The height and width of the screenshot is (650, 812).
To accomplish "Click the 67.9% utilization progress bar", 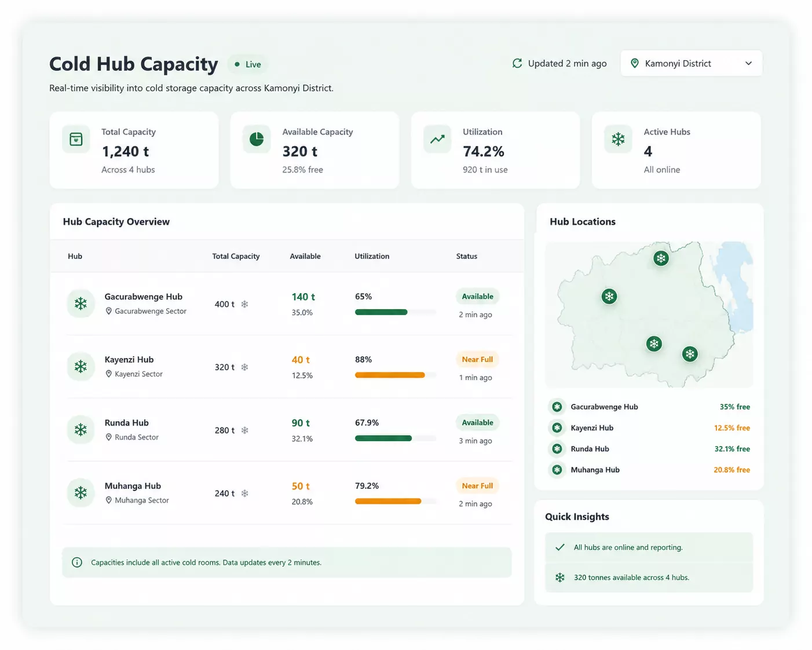I will pos(396,439).
